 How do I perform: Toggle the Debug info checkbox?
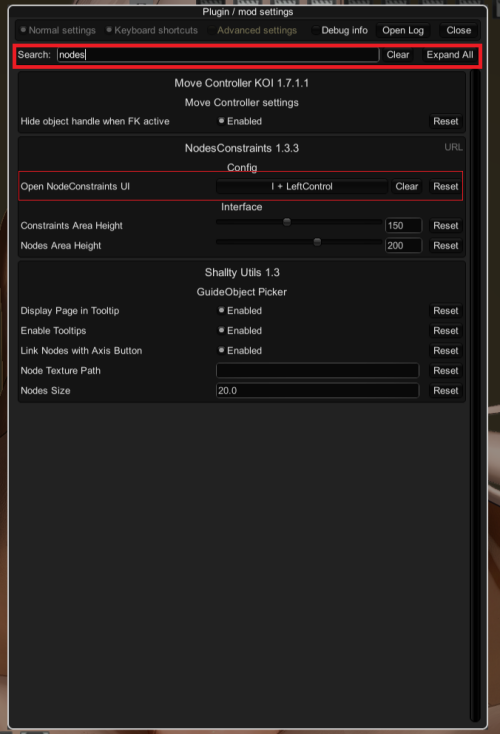click(x=340, y=30)
